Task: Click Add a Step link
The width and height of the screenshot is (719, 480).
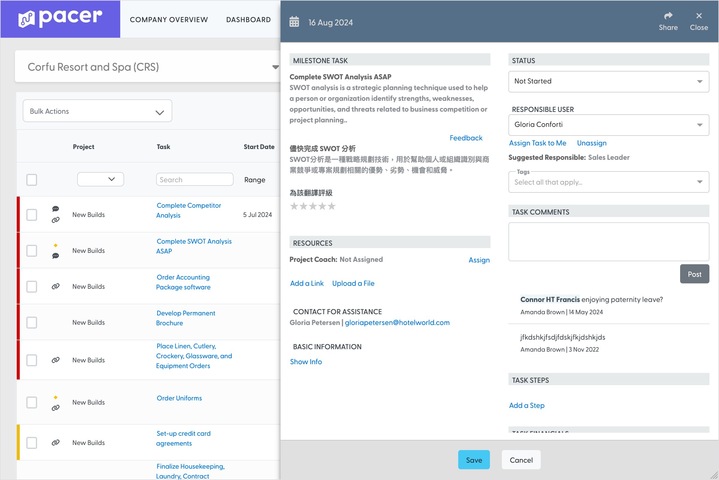Action: point(527,405)
